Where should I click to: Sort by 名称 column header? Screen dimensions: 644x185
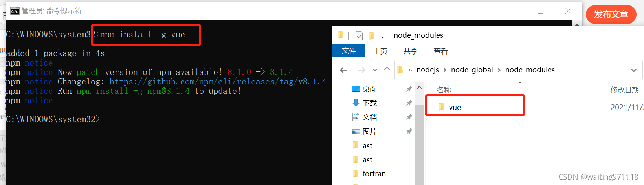point(444,90)
